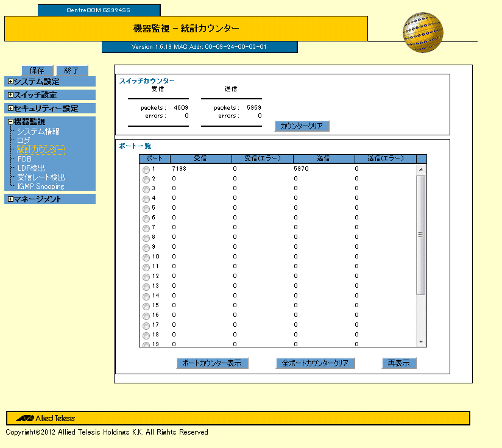The image size is (502, 448).
Task: Collapse the 機器監視 section
Action: (10, 122)
